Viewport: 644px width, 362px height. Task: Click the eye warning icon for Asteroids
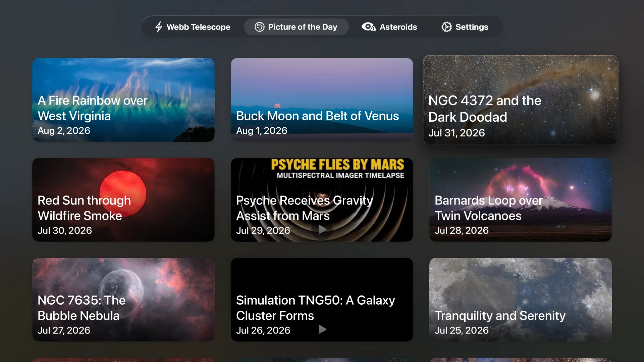(369, 27)
